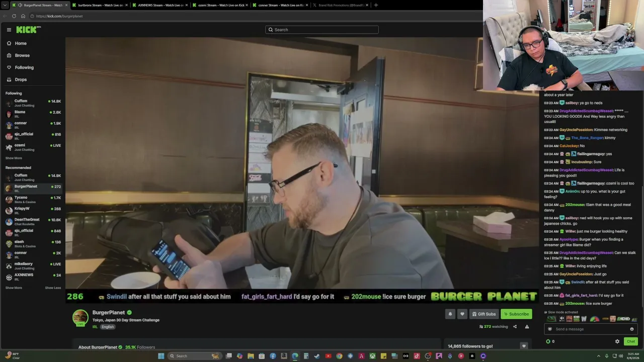644x362 pixels.
Task: Click the W quick emote
Action: 584,319
